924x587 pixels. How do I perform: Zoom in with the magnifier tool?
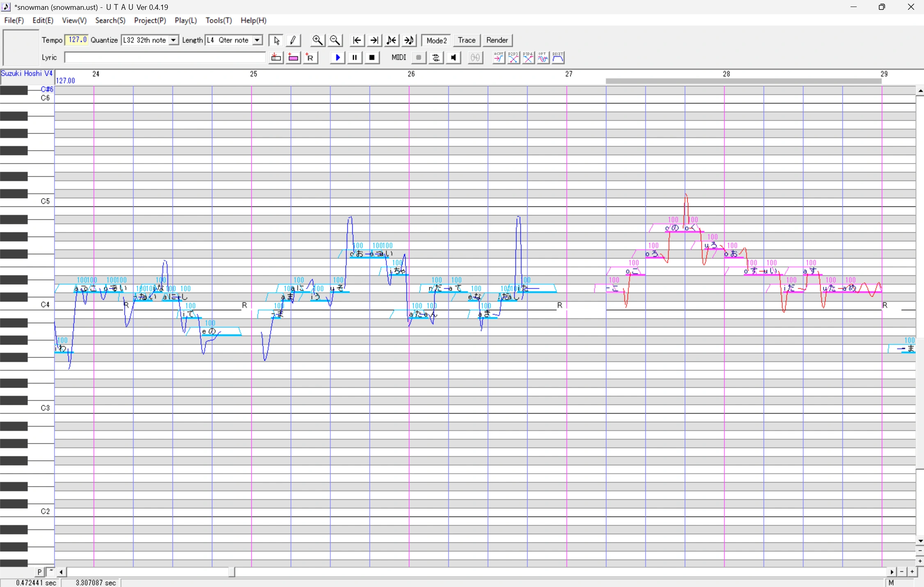[318, 40]
